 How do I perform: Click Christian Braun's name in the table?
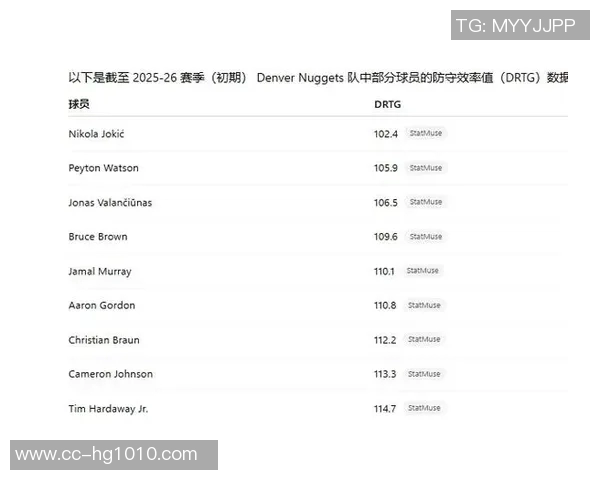click(x=104, y=340)
